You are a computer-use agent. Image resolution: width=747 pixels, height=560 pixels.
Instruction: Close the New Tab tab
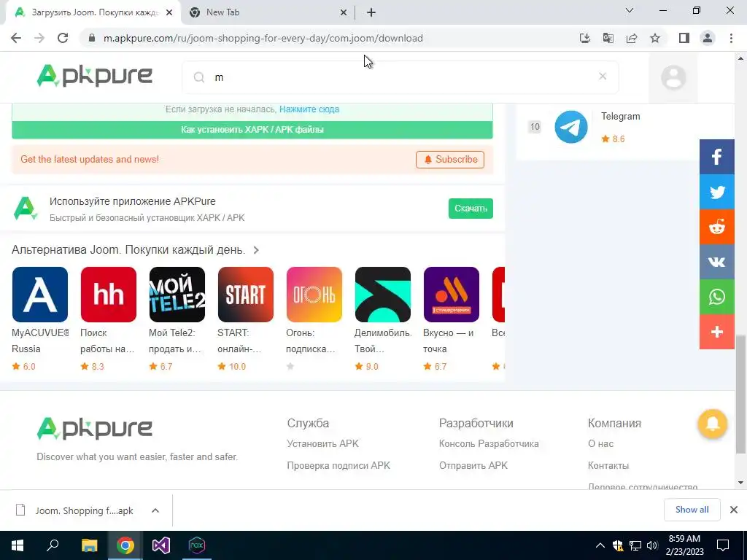coord(344,13)
